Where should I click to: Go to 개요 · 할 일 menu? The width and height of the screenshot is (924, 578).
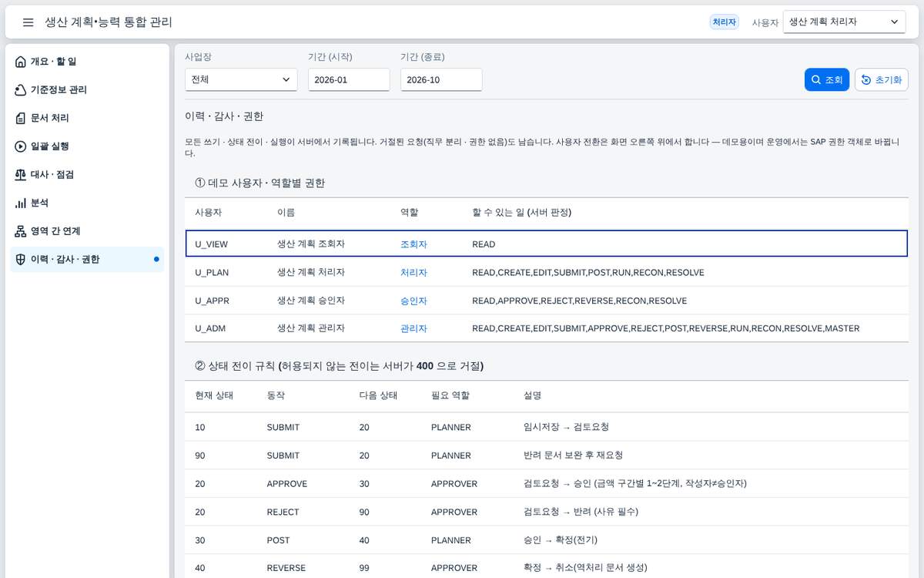(x=87, y=62)
